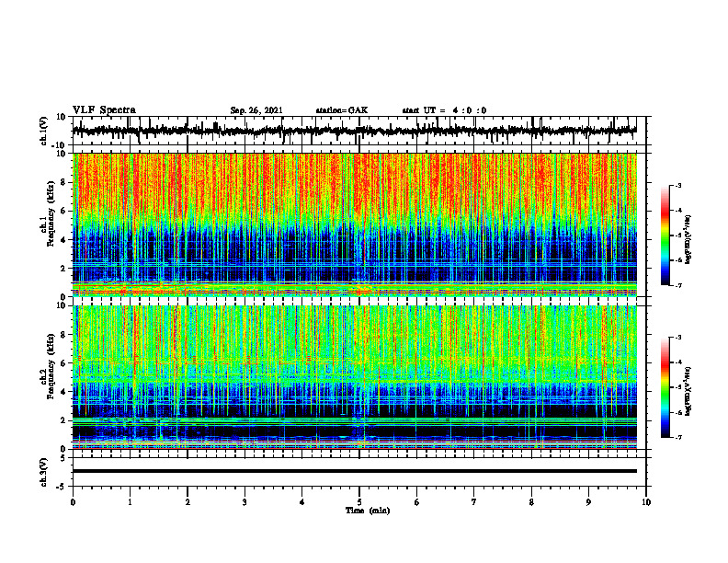
Task: Click the "5" tick on the Time axis
Action: click(x=359, y=502)
